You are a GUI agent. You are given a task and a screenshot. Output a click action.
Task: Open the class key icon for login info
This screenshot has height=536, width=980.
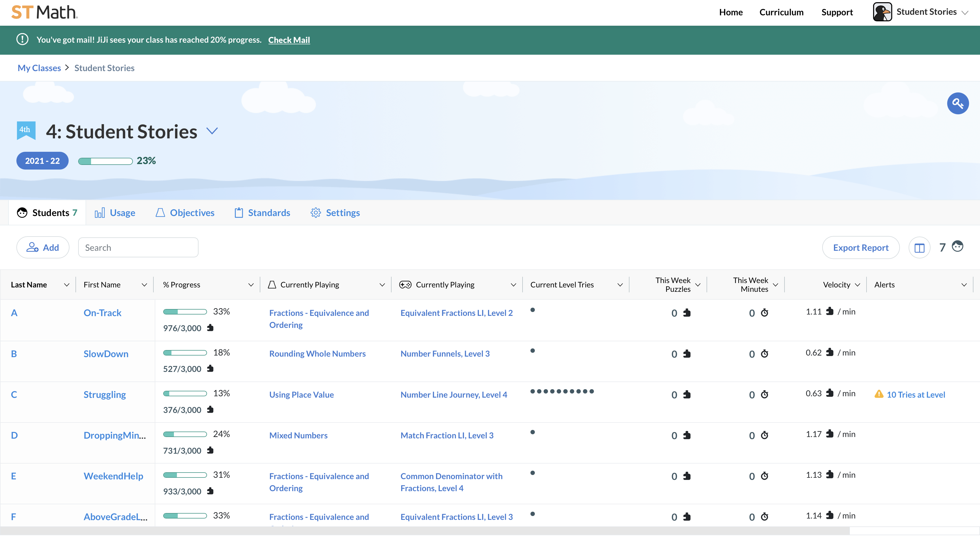click(x=958, y=103)
